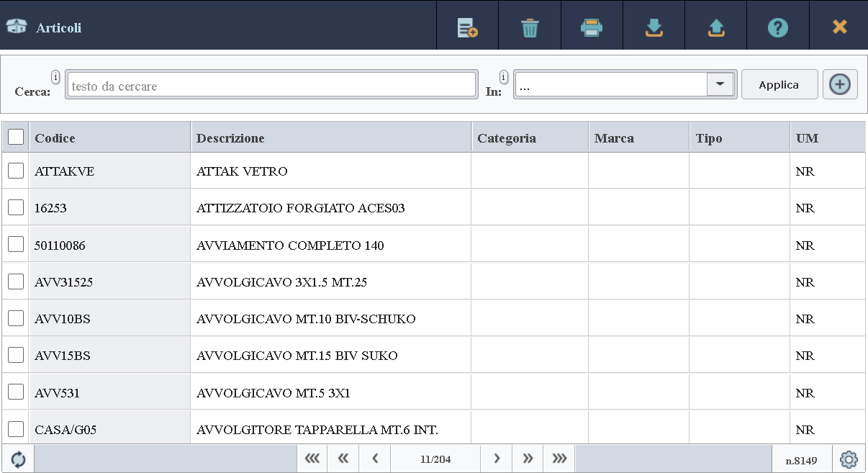The width and height of the screenshot is (868, 473).
Task: Delete selected articles with trash icon
Action: pyautogui.click(x=530, y=27)
